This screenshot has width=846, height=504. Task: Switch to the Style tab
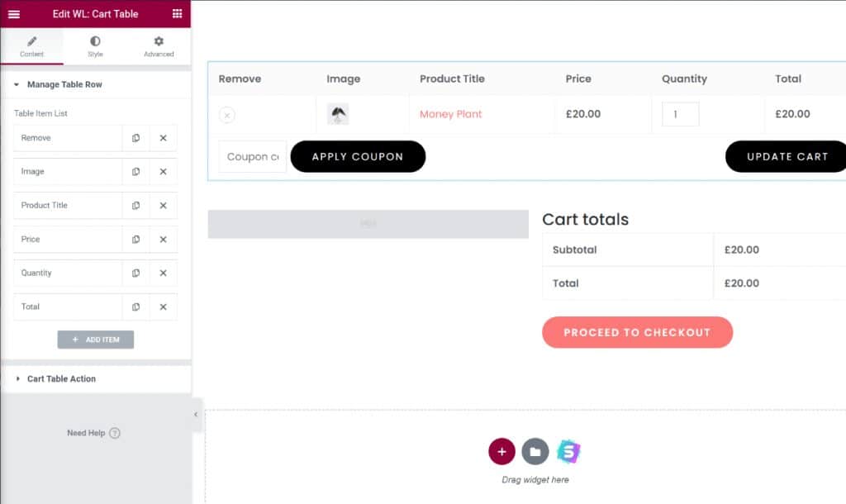pos(95,47)
